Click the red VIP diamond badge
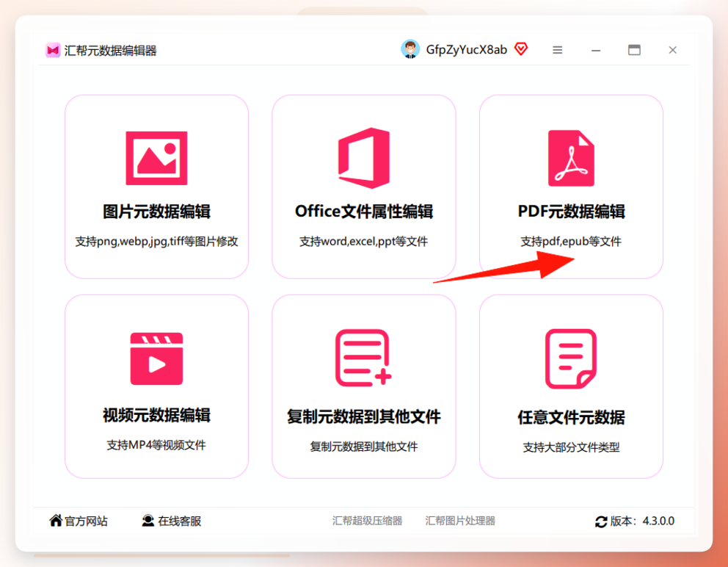The height and width of the screenshot is (567, 728). coord(521,48)
